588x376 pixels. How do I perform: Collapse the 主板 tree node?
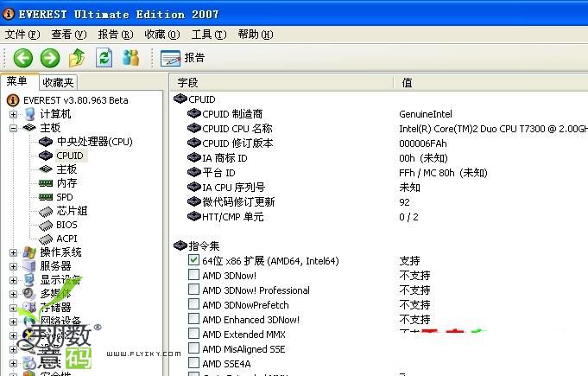point(13,128)
